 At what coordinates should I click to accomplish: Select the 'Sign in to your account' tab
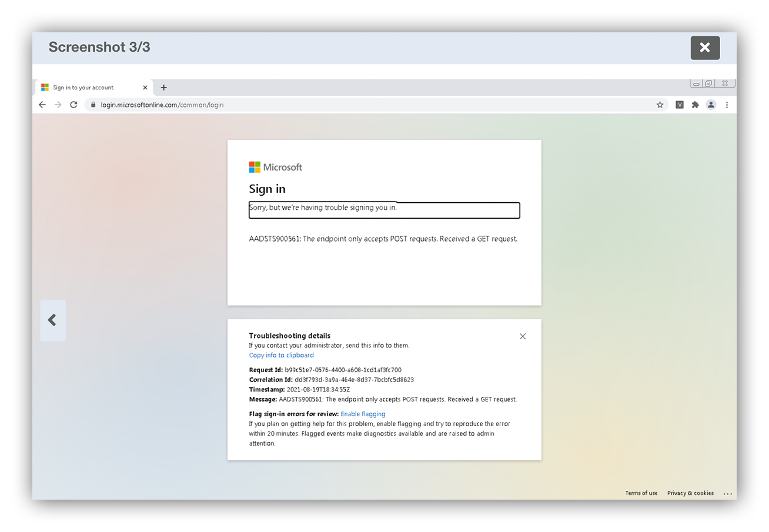tap(94, 88)
